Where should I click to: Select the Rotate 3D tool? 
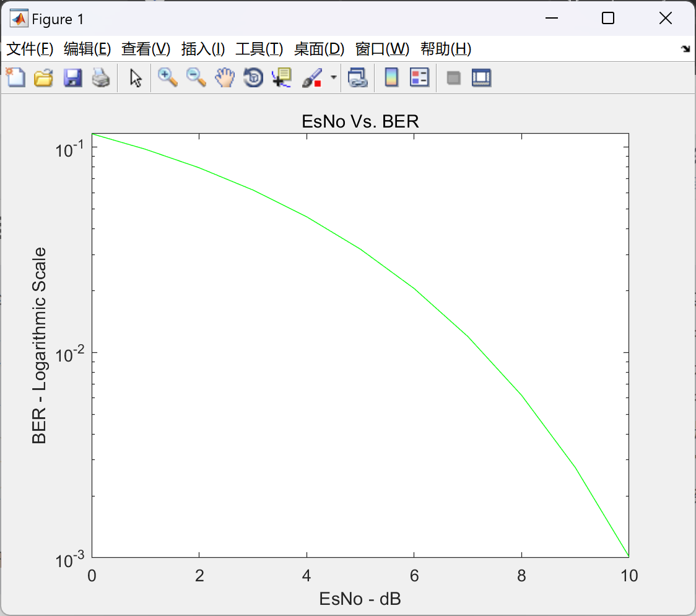tap(253, 77)
